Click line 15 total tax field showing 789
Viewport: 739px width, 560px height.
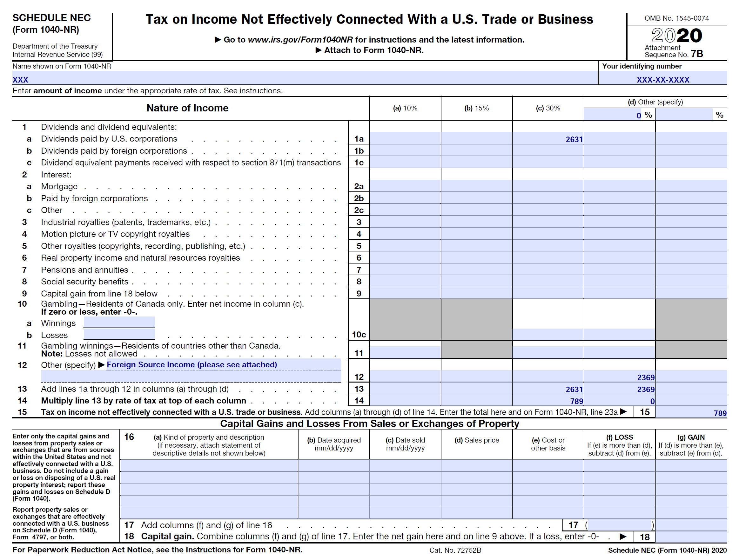(x=691, y=412)
